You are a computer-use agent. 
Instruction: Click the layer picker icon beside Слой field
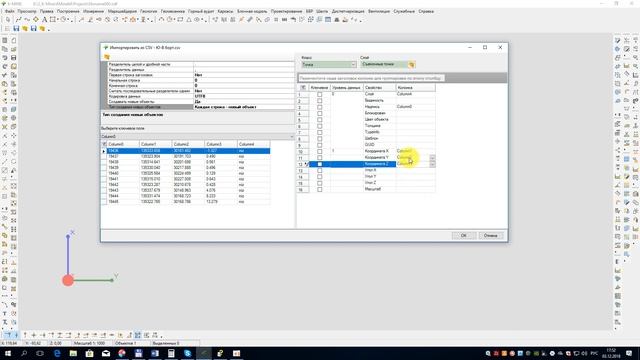pos(411,64)
